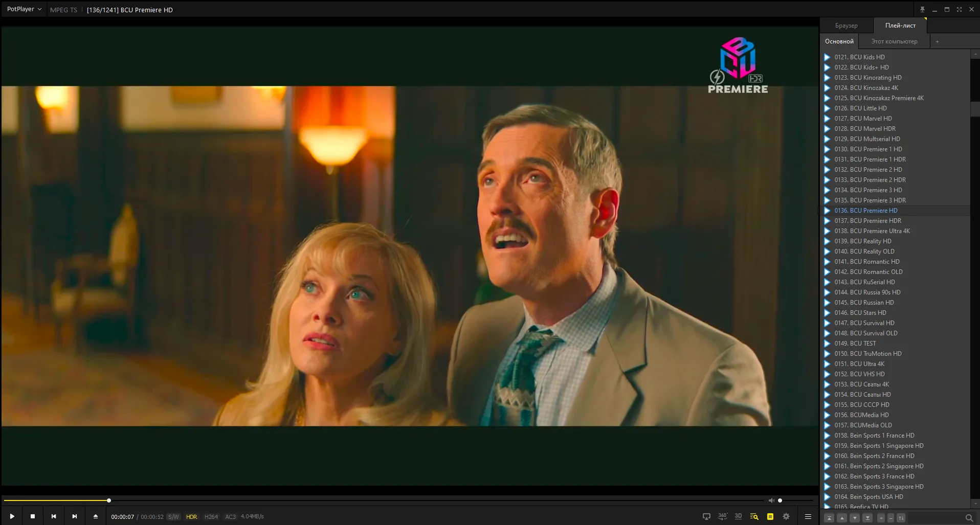Move playlist item down one
This screenshot has width=980, height=525.
click(855, 518)
